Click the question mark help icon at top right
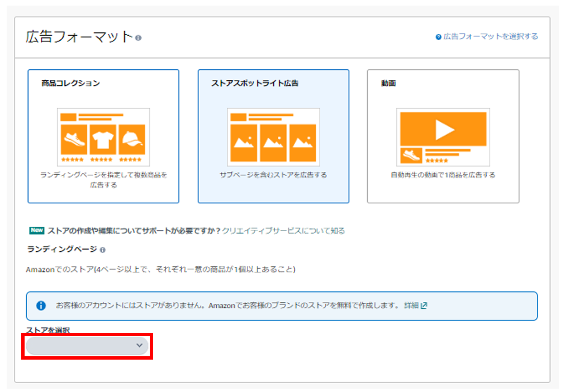 439,37
